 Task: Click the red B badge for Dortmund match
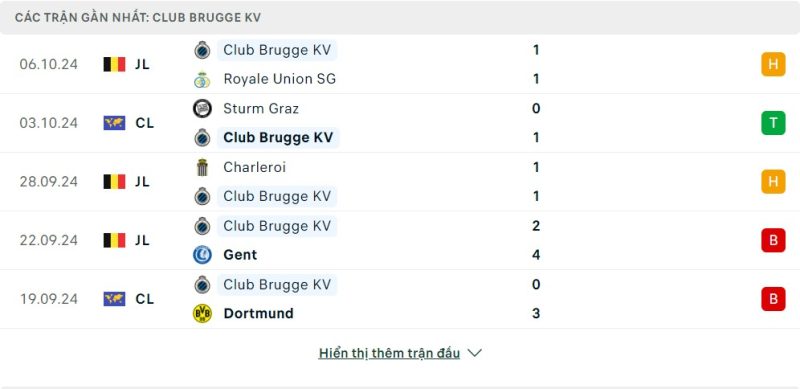click(x=773, y=299)
